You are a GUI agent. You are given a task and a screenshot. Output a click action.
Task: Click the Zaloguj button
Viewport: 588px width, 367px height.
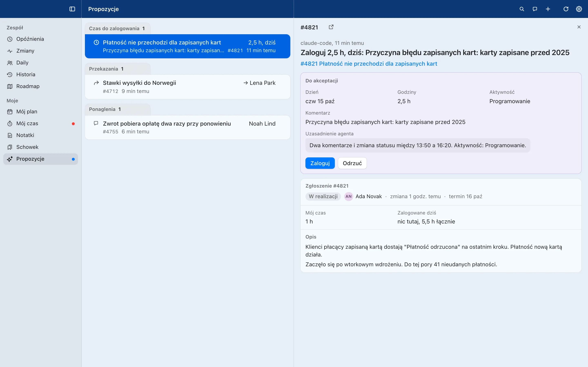coord(320,163)
